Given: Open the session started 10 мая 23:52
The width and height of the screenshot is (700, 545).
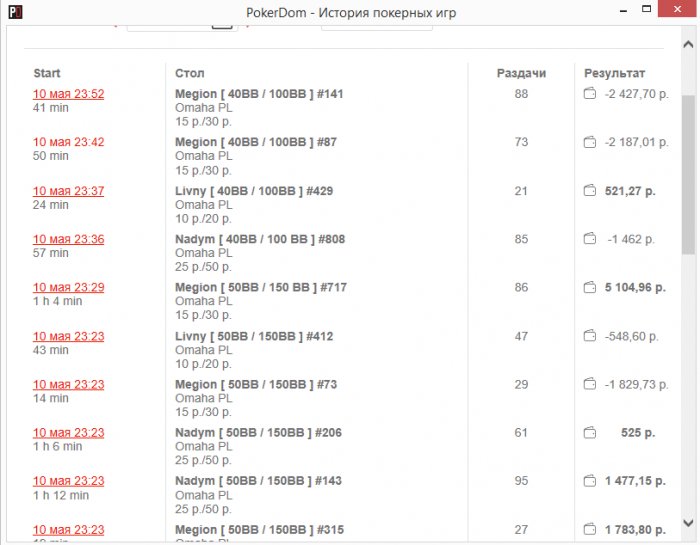Looking at the screenshot, I should pyautogui.click(x=68, y=94).
